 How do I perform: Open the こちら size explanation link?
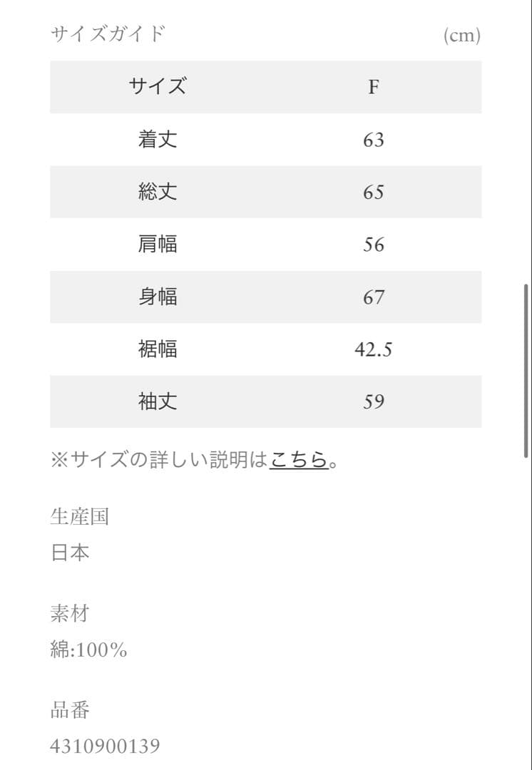pyautogui.click(x=299, y=460)
